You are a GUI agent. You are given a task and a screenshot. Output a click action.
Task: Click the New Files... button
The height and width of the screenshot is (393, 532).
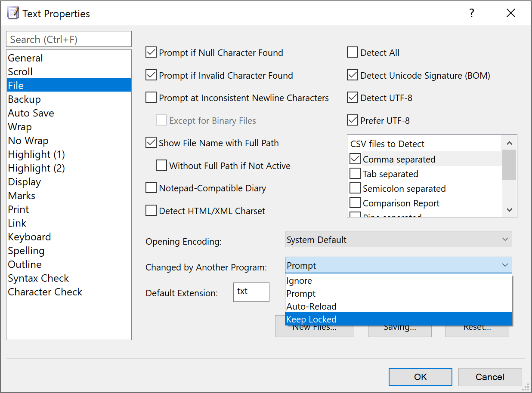(315, 331)
